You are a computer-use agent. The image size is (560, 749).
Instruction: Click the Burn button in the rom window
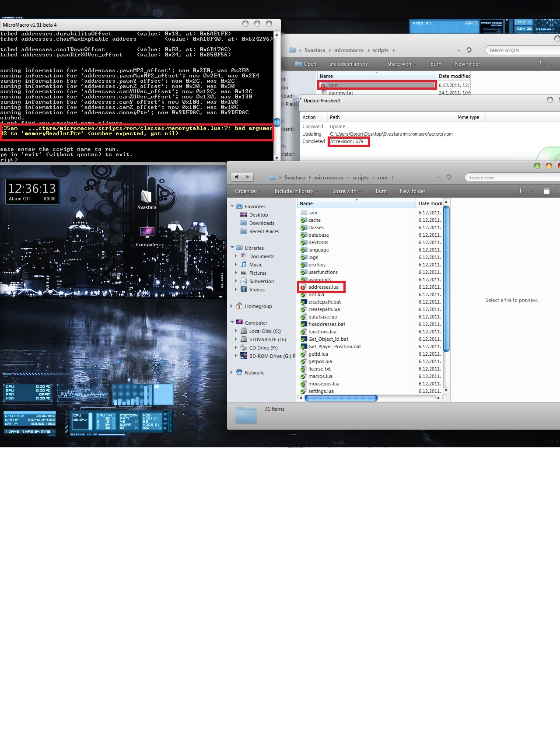coord(381,191)
